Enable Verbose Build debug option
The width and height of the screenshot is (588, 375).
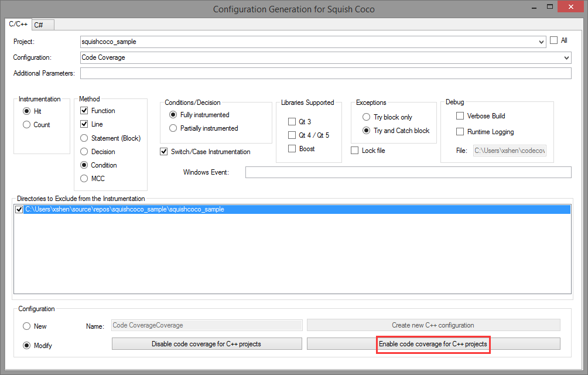pos(460,116)
